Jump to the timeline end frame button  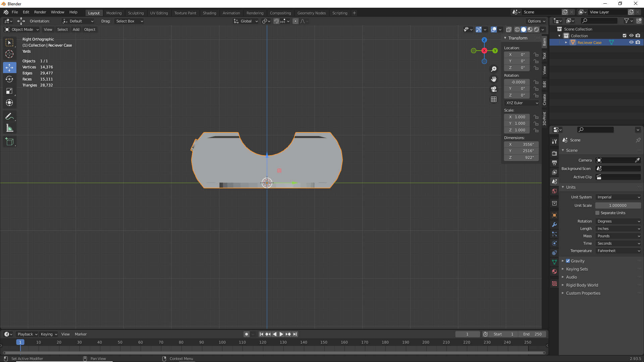point(295,334)
